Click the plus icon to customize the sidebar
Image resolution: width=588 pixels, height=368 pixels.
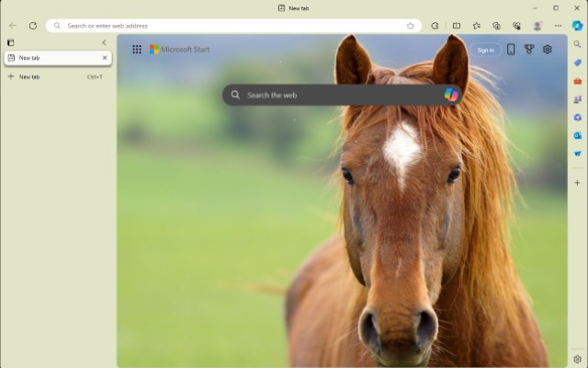(577, 183)
